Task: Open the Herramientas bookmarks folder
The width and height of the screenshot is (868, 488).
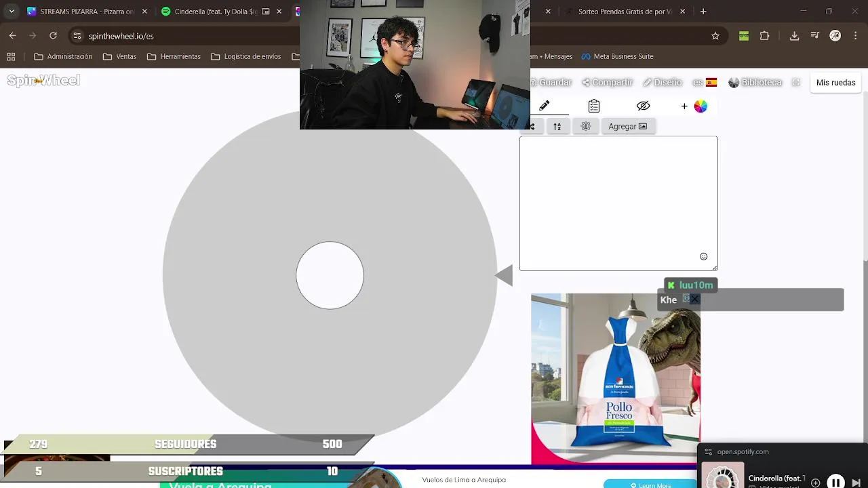Action: pyautogui.click(x=174, y=57)
